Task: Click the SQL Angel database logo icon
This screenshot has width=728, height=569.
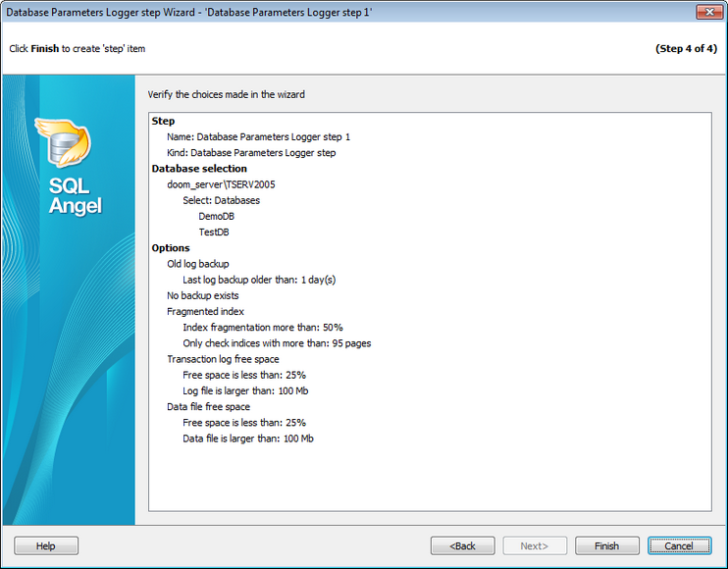Action: [64, 142]
